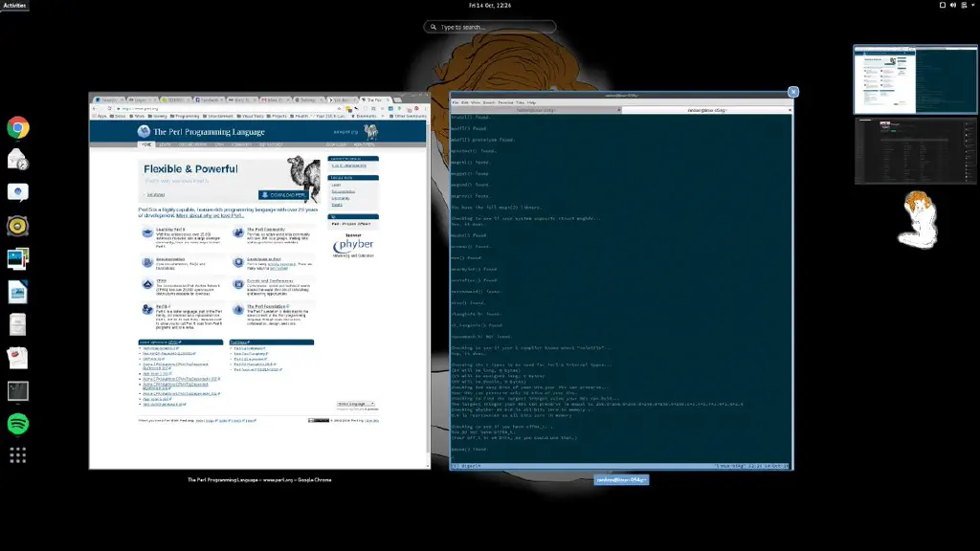The height and width of the screenshot is (551, 980).
Task: Select The Perl tab in Chrome
Action: pos(374,99)
